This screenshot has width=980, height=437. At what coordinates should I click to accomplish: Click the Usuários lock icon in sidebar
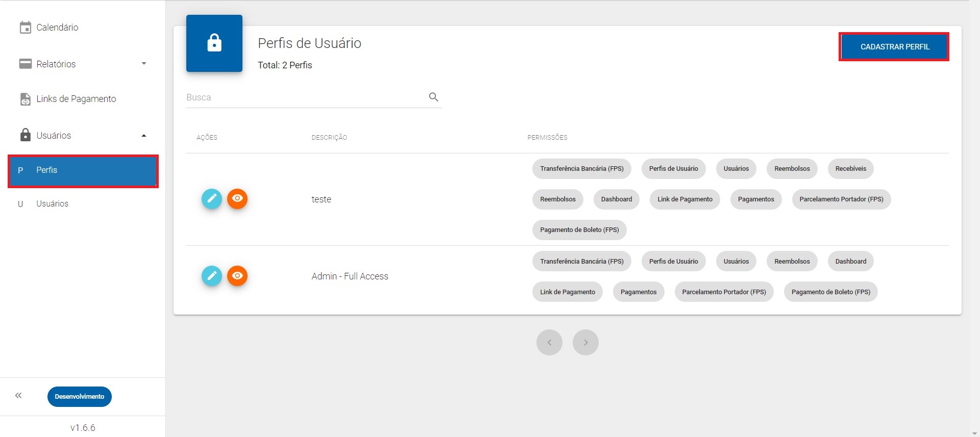point(25,135)
